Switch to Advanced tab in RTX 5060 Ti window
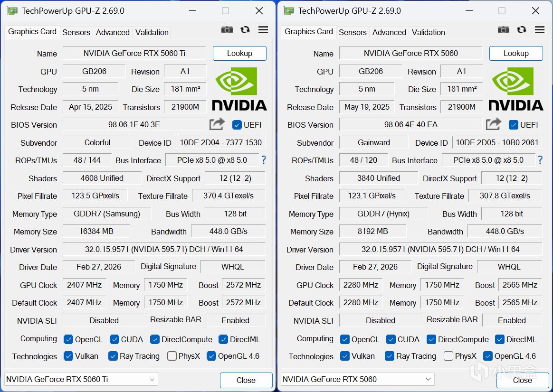The height and width of the screenshot is (392, 553). click(x=113, y=32)
